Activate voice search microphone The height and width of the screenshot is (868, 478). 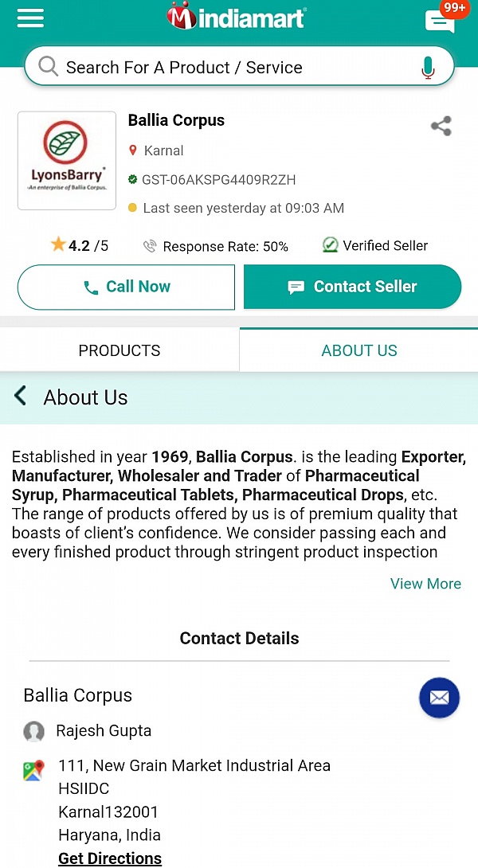(428, 67)
